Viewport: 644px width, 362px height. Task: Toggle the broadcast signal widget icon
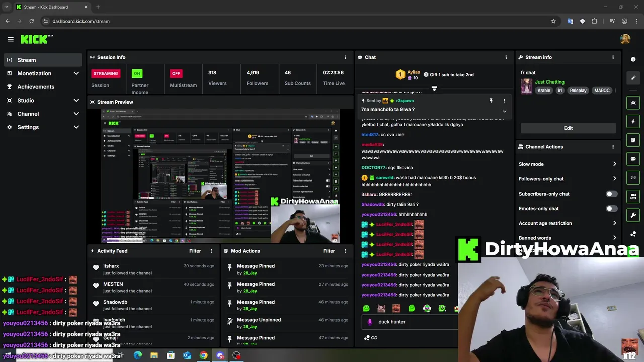[x=633, y=177]
